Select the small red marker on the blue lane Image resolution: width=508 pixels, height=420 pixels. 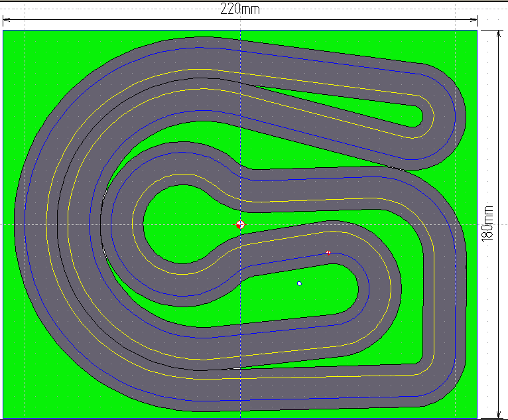tap(328, 252)
